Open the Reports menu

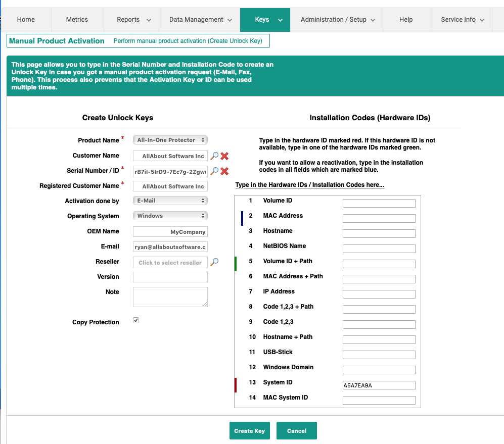[133, 20]
